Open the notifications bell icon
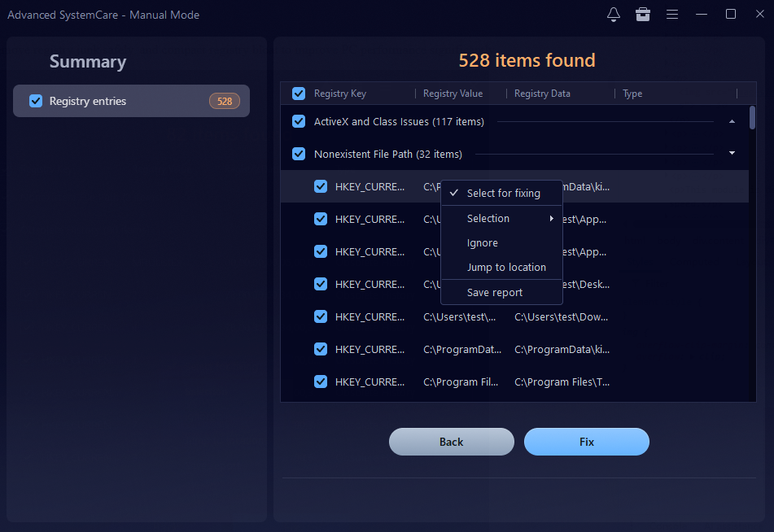Screen dimensions: 774x532 point(614,15)
